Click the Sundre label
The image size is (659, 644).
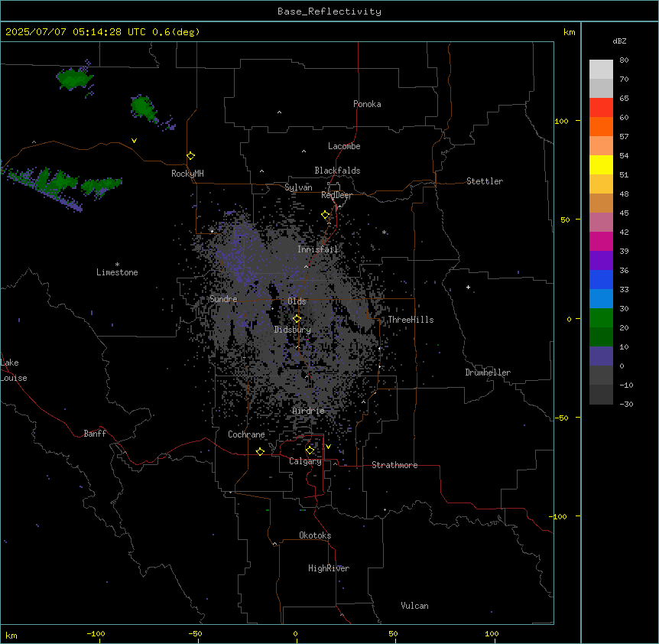coord(223,299)
